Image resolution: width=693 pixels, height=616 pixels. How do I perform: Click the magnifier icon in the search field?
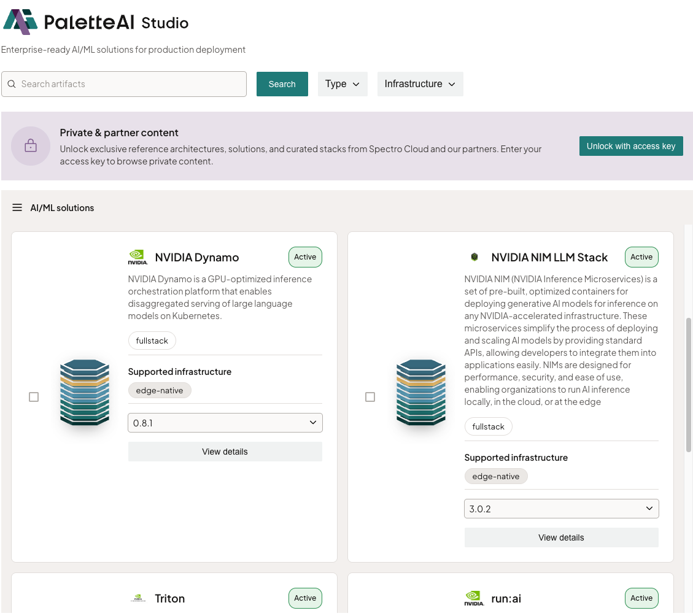[12, 83]
